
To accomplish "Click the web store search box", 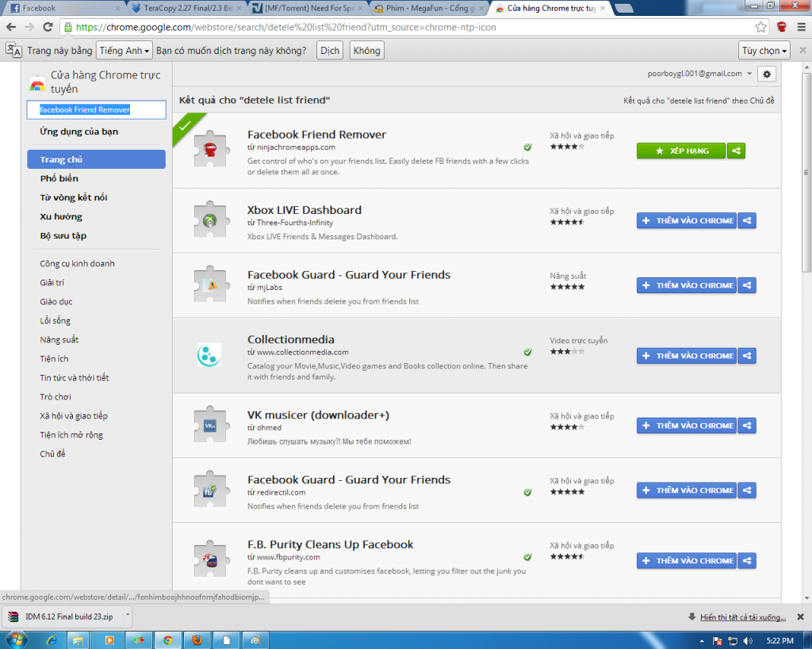I will pyautogui.click(x=96, y=109).
